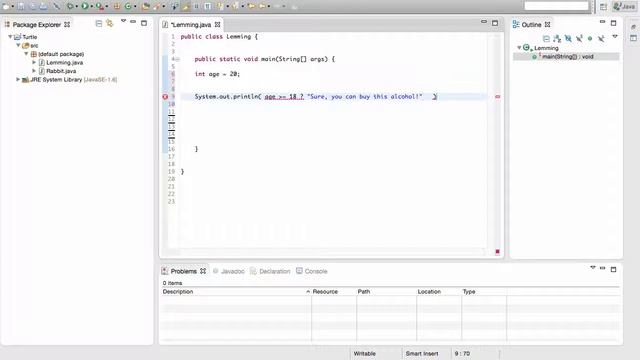Image resolution: width=640 pixels, height=360 pixels.
Task: Open the Outline view menu dropdown
Action: click(x=615, y=36)
